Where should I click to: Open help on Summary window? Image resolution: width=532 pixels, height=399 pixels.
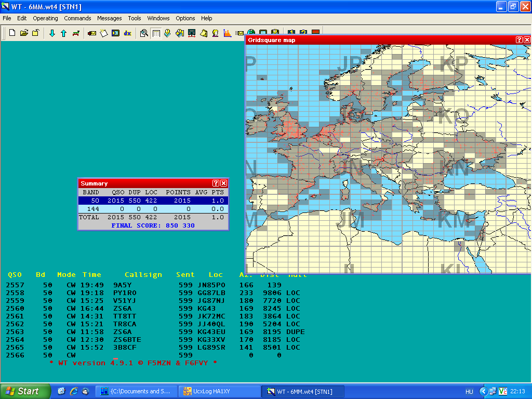[216, 183]
